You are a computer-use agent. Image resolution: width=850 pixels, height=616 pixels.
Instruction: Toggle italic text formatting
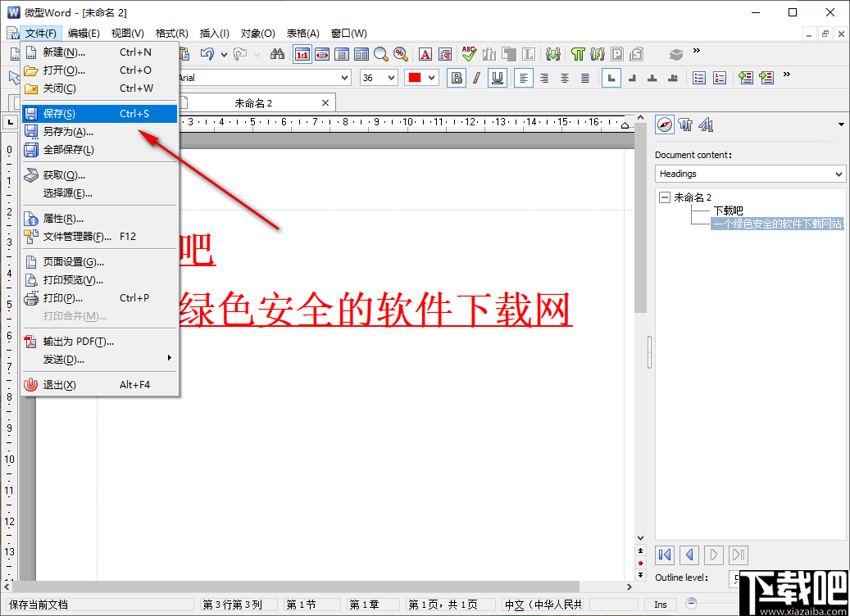click(x=478, y=78)
